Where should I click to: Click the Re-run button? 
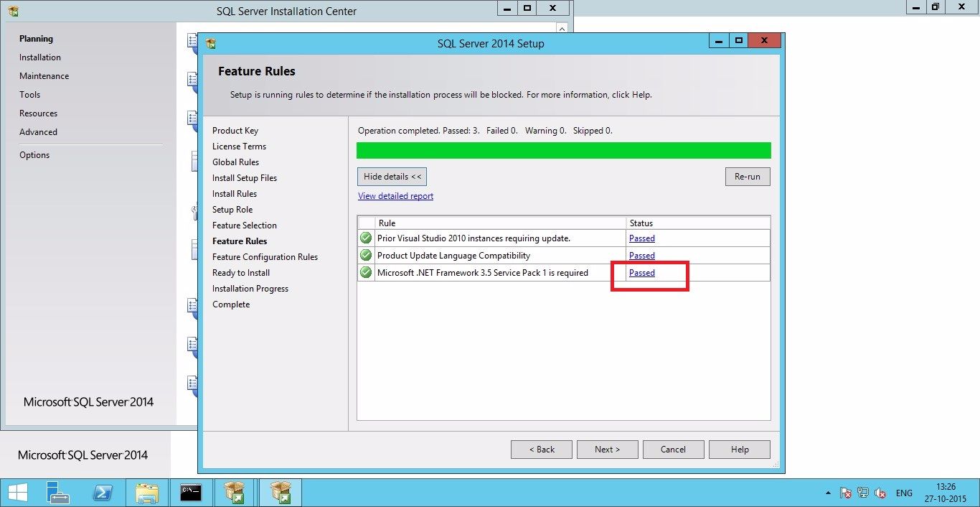(748, 177)
